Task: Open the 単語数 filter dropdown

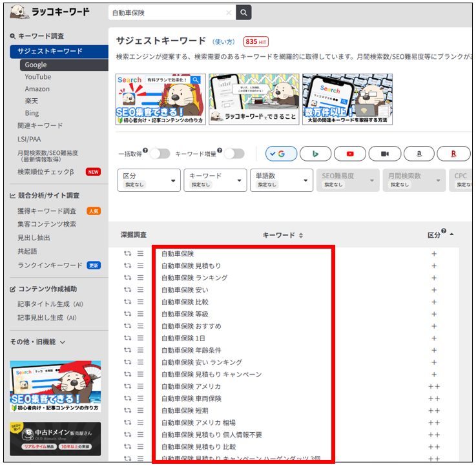Action: 282,180
